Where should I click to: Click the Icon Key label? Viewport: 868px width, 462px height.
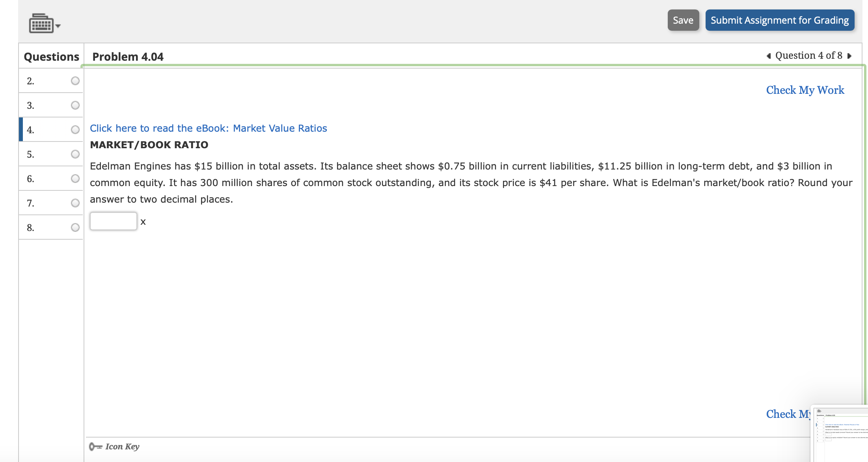click(x=122, y=447)
